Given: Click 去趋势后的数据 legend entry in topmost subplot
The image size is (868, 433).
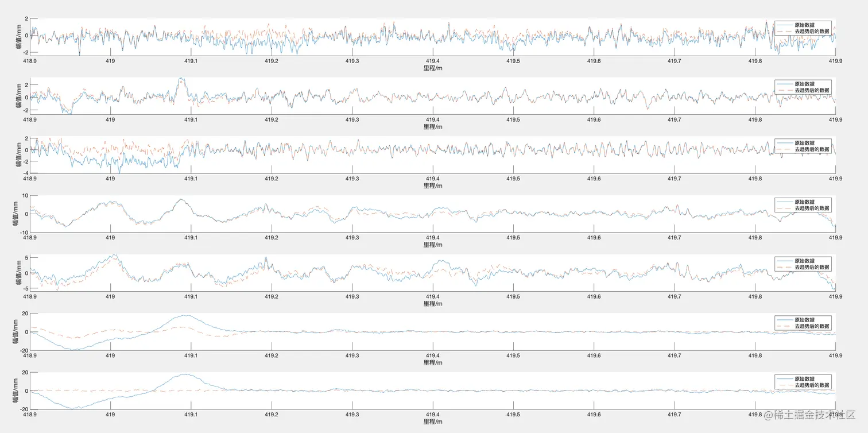Looking at the screenshot, I should pos(812,31).
